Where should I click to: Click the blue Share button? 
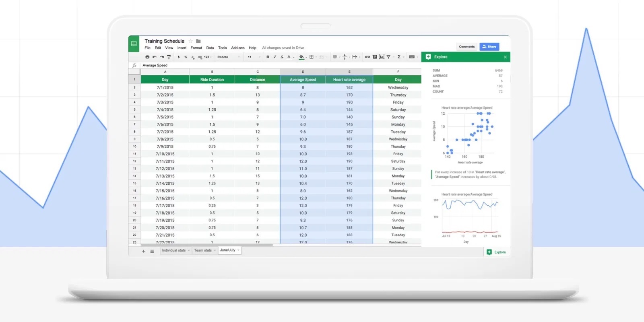point(489,47)
